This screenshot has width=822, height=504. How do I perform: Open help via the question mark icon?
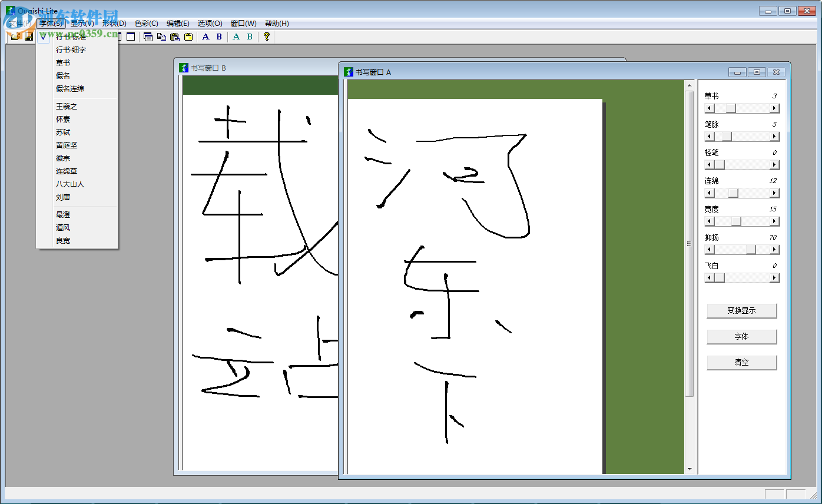266,37
